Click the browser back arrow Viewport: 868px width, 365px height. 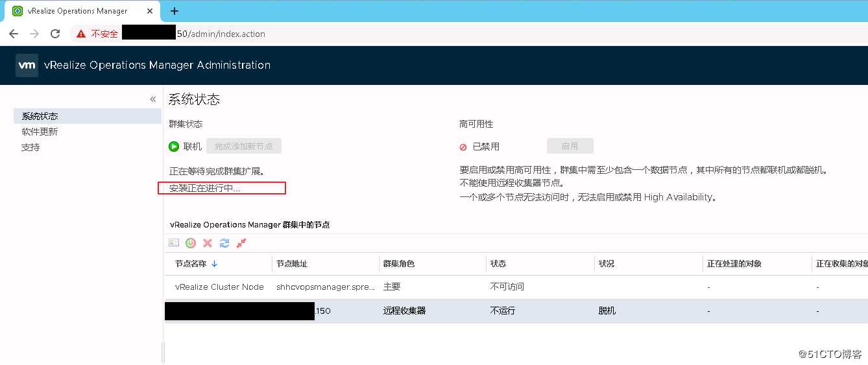14,34
